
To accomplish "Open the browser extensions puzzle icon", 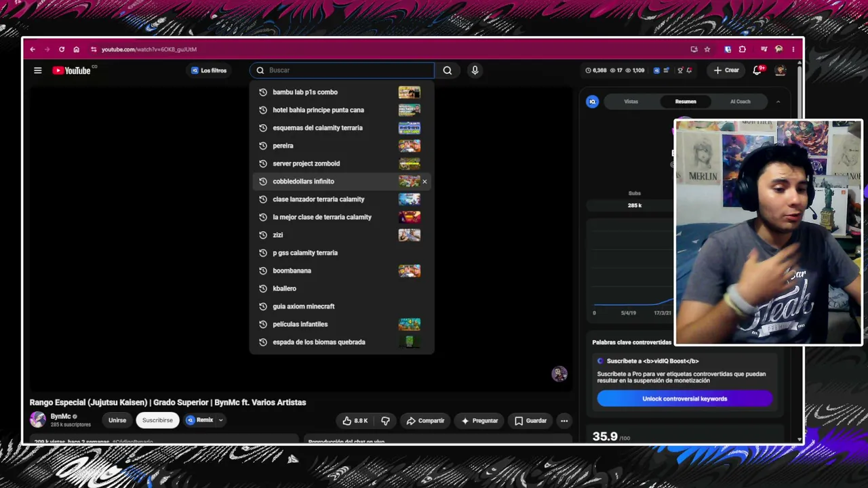I will tap(743, 49).
